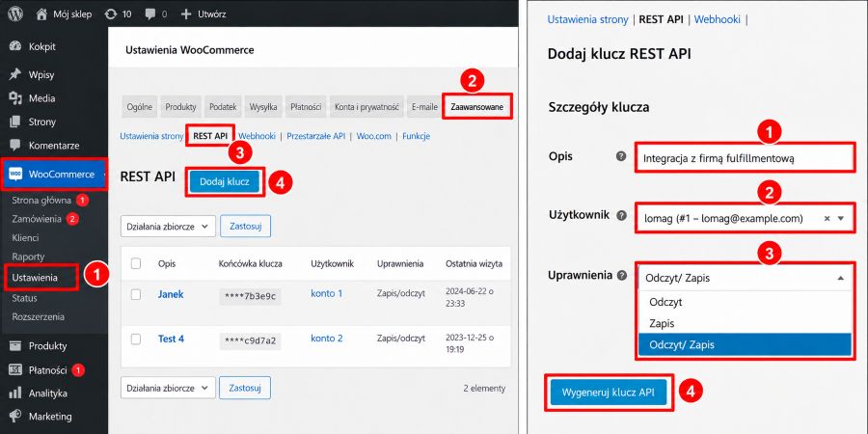This screenshot has height=434, width=868.
Task: Open the Funkcje link
Action: tap(417, 136)
